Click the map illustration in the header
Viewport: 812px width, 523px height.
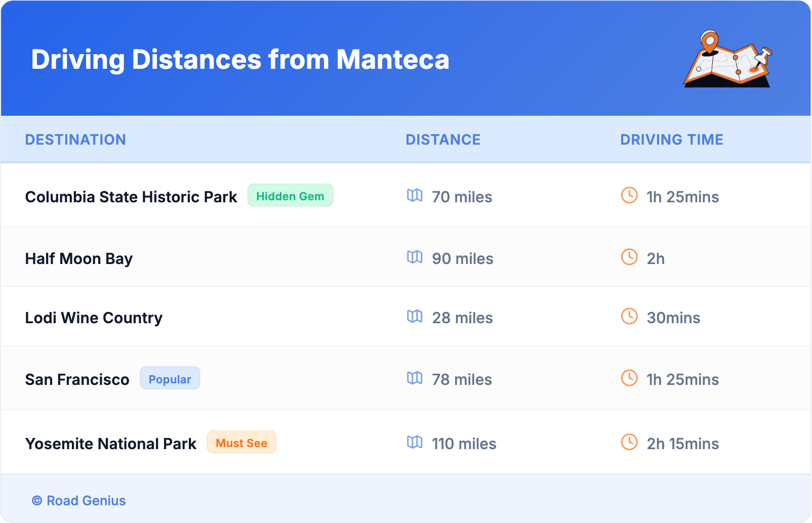[728, 59]
